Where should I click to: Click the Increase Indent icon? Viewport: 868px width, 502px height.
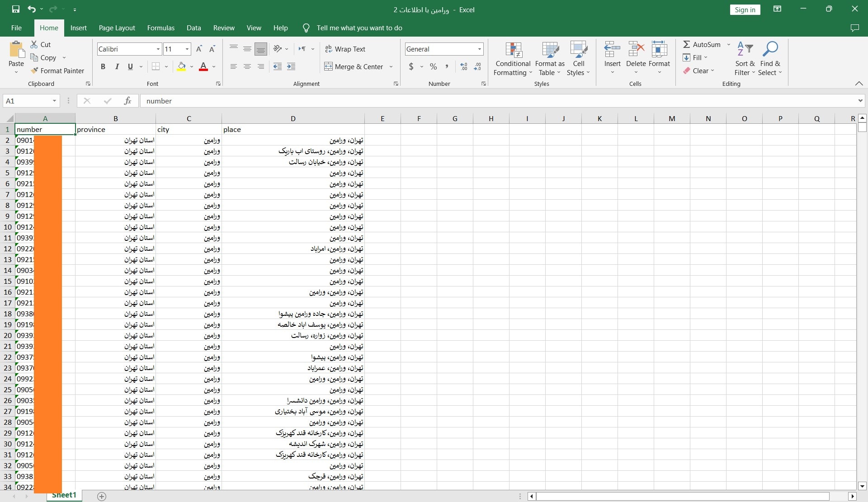291,66
